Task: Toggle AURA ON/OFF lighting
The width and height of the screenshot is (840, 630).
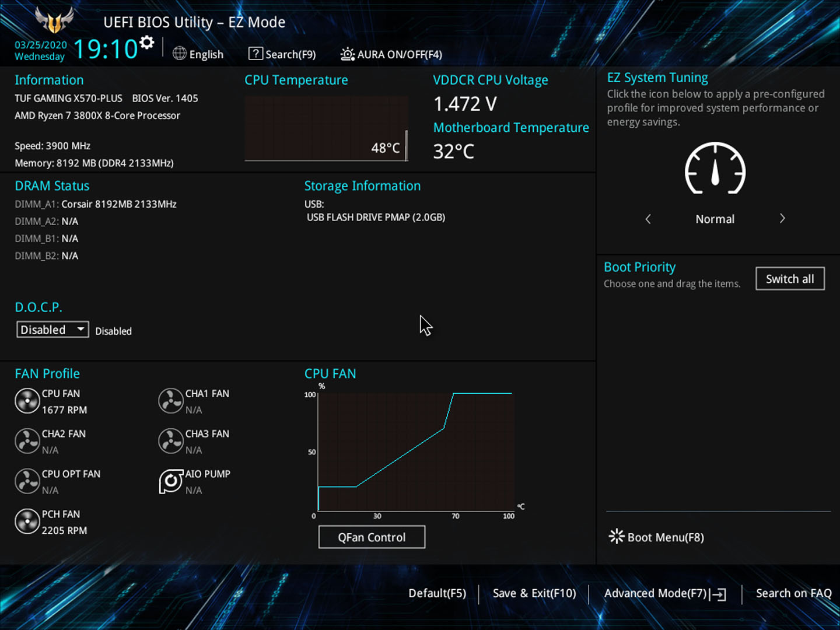Action: tap(391, 54)
